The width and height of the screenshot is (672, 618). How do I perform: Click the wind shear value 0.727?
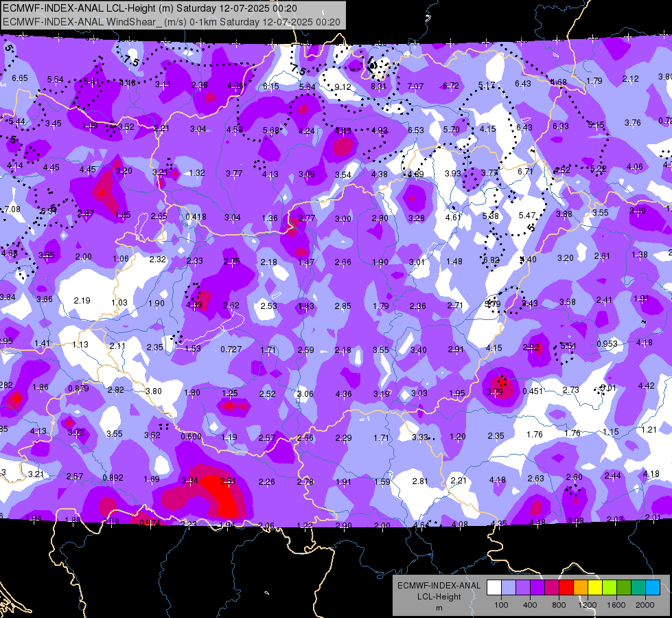[x=231, y=350]
